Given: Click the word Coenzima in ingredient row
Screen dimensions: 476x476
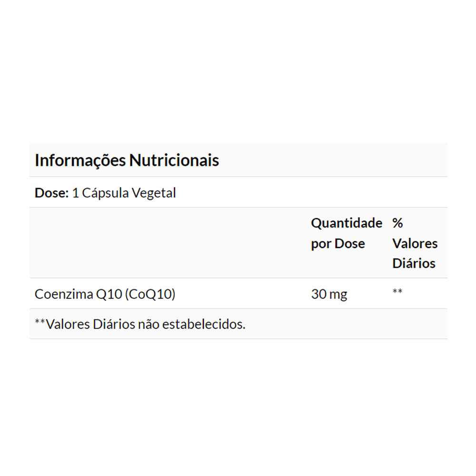Looking at the screenshot, I should (64, 294).
